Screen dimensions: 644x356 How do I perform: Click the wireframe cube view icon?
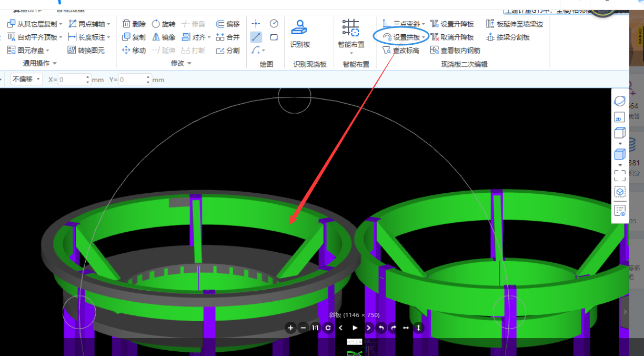[620, 133]
